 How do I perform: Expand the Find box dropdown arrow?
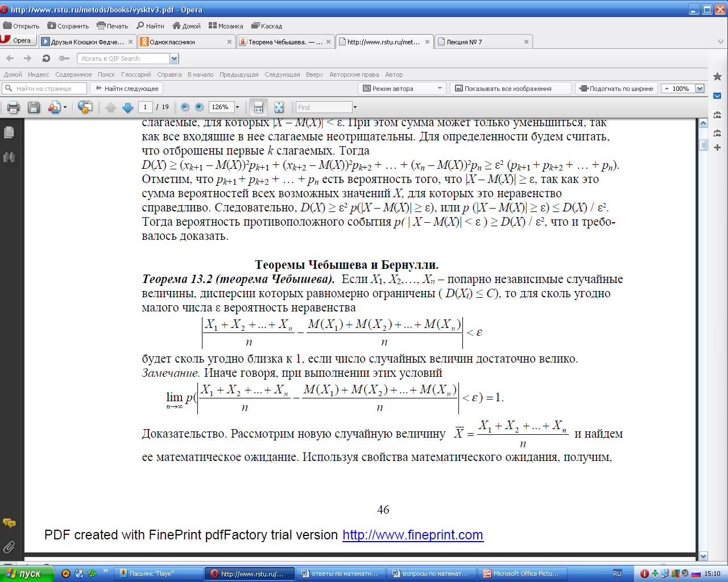tap(355, 107)
